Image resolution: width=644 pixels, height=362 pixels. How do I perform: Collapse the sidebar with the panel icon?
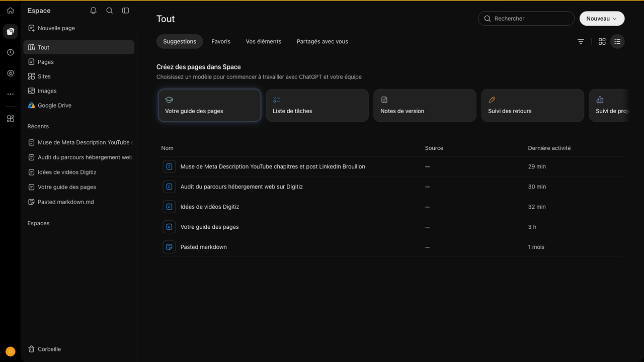126,11
